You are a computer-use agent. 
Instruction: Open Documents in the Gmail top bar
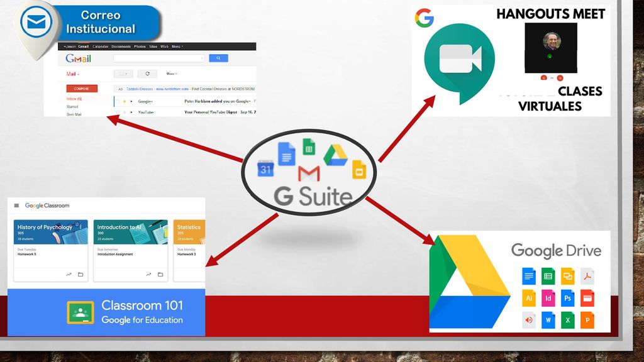[121, 47]
